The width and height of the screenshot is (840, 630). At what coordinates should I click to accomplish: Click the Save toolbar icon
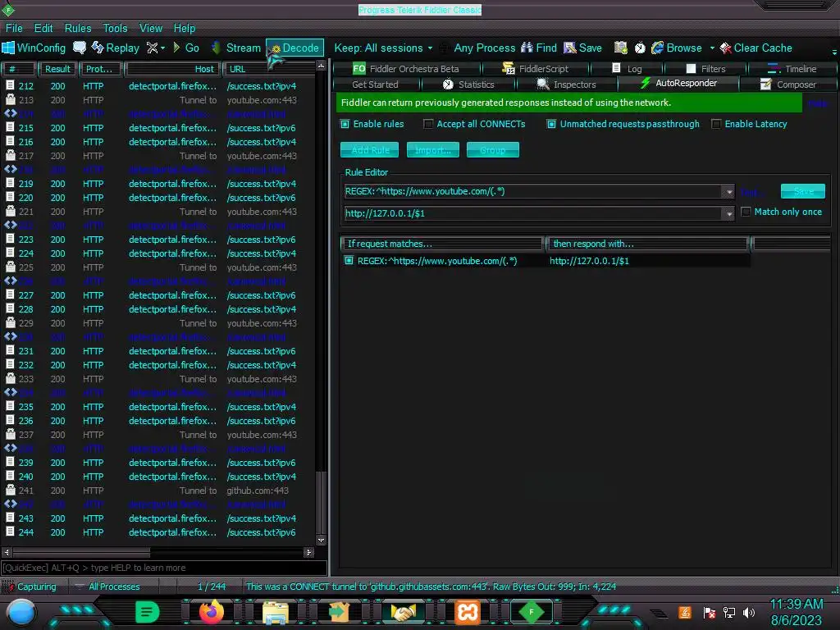click(x=583, y=48)
